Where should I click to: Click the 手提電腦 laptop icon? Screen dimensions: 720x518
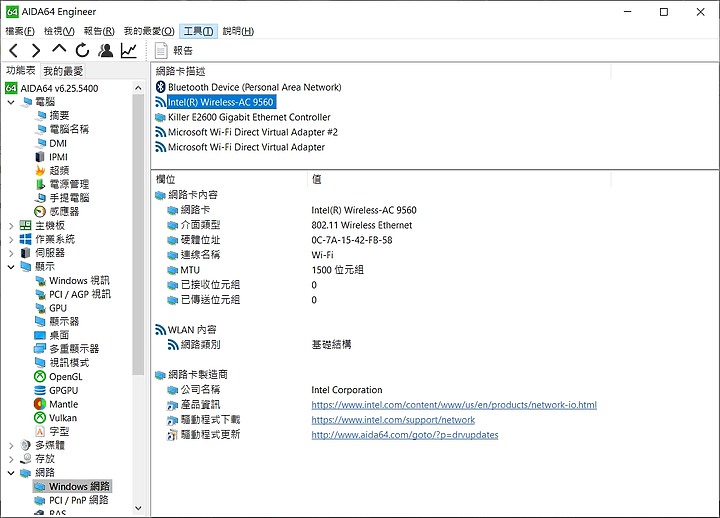[x=40, y=198]
